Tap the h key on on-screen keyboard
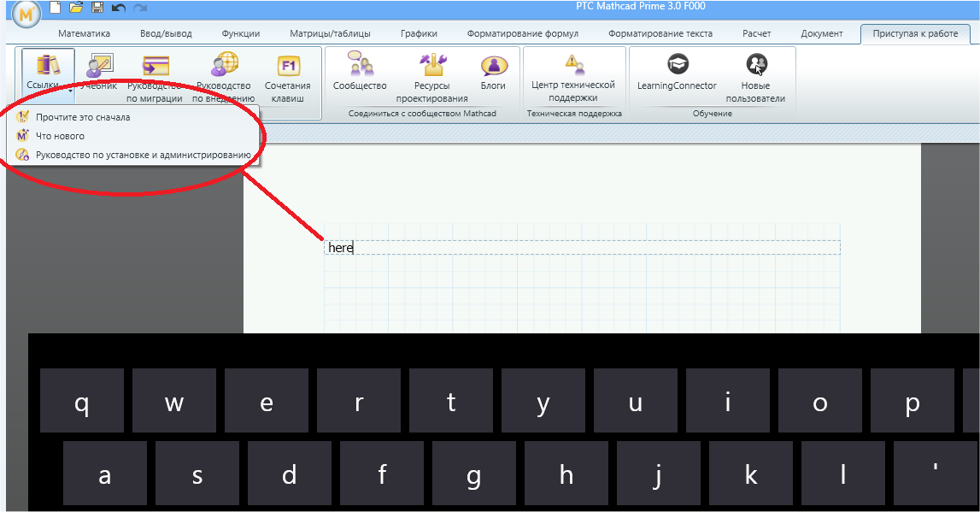This screenshot has height=512, width=980. 566,474
